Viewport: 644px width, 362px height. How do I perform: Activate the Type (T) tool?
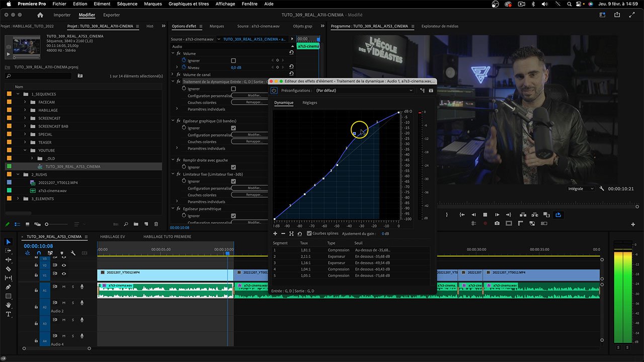point(8,314)
